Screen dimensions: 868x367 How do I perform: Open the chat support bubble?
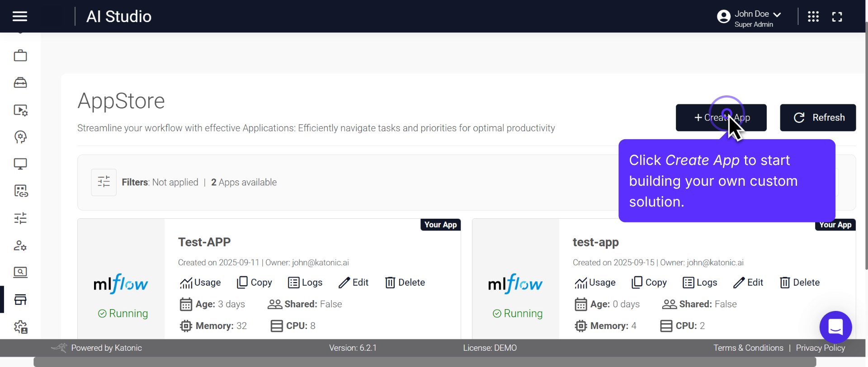(835, 327)
